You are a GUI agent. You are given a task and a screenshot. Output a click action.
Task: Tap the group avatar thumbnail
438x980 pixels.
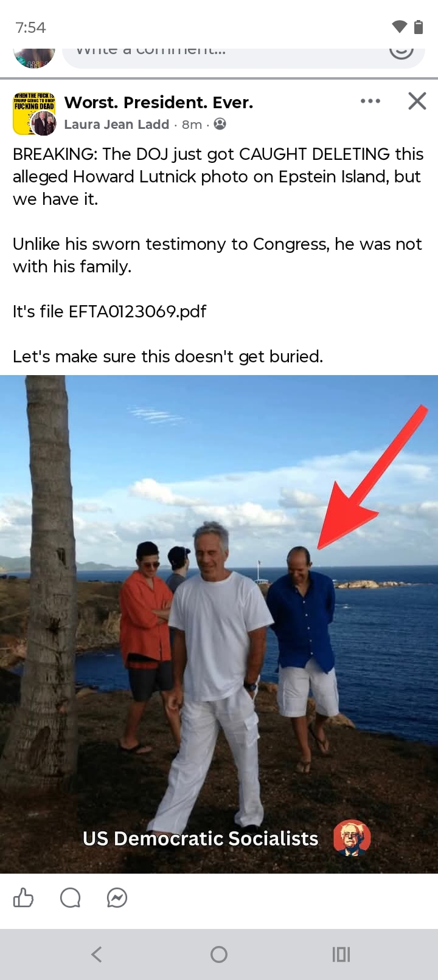point(35,113)
